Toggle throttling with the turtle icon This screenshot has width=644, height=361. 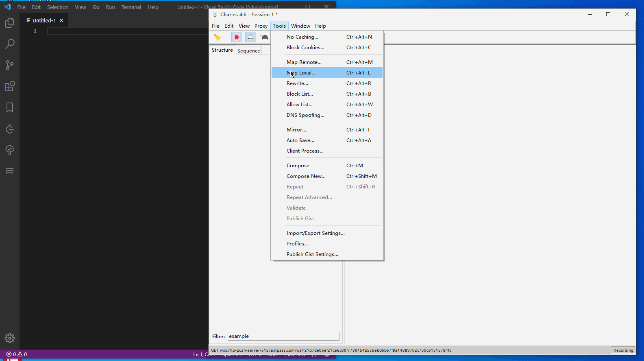(x=265, y=37)
